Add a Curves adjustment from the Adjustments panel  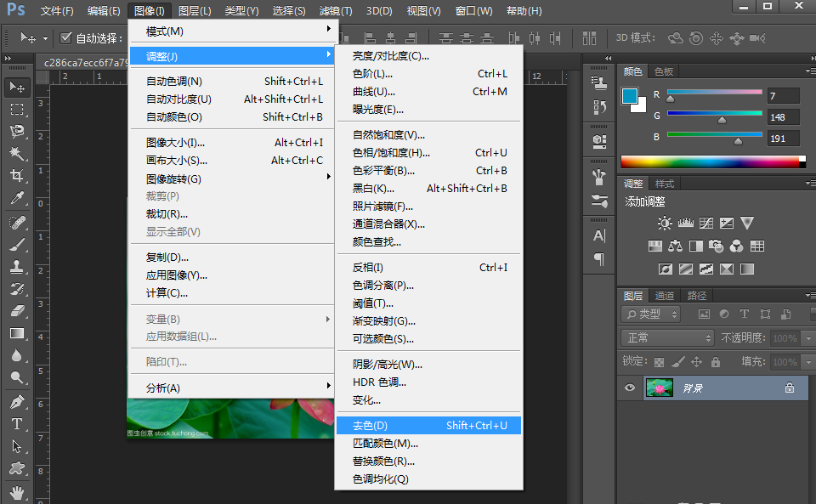click(x=706, y=222)
